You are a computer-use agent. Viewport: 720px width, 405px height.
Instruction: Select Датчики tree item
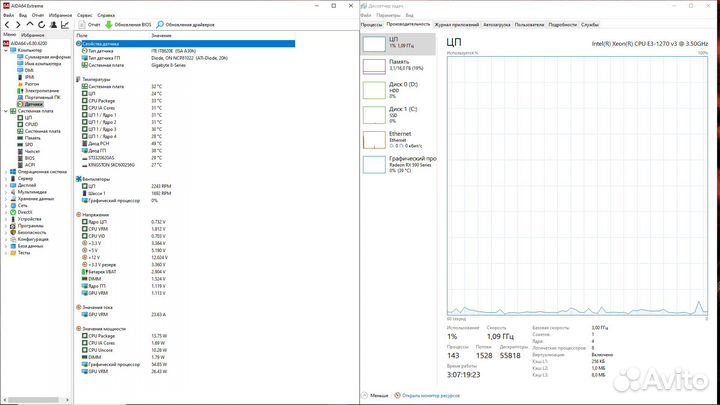[30, 104]
